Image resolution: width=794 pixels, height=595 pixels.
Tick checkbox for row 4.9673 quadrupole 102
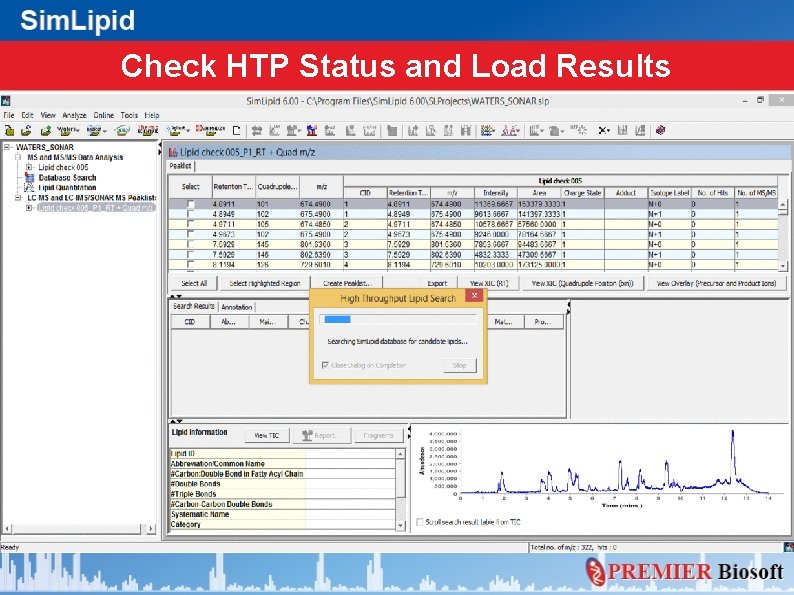(x=190, y=234)
